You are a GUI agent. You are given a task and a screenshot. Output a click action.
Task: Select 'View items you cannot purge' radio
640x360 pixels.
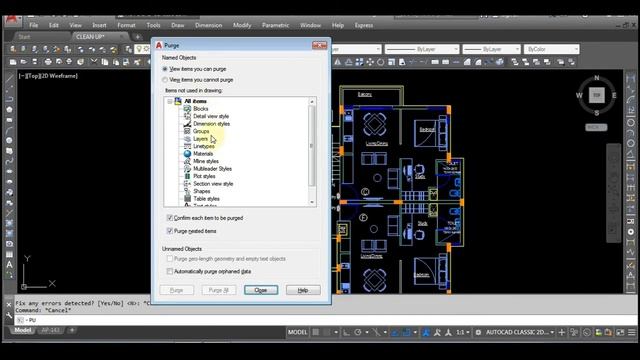point(165,80)
